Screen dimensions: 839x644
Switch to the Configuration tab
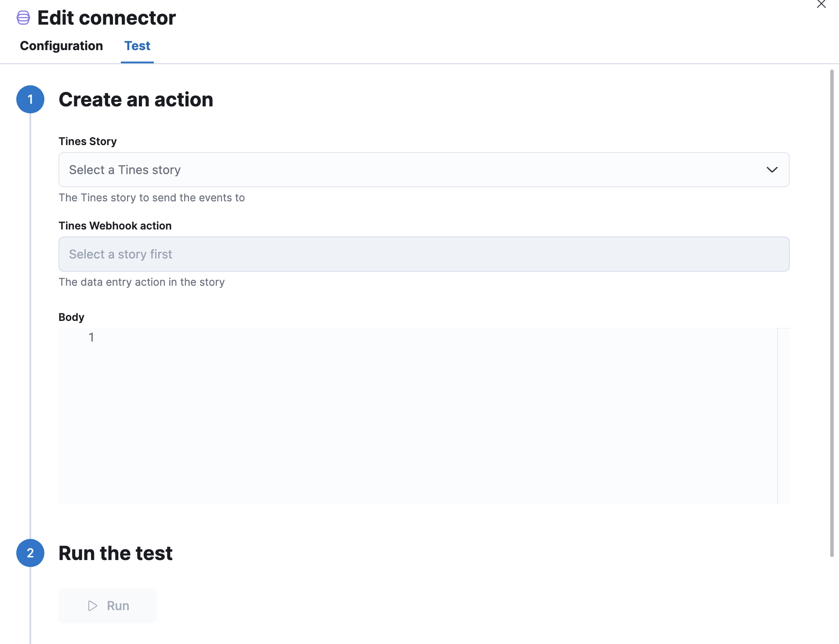(62, 46)
